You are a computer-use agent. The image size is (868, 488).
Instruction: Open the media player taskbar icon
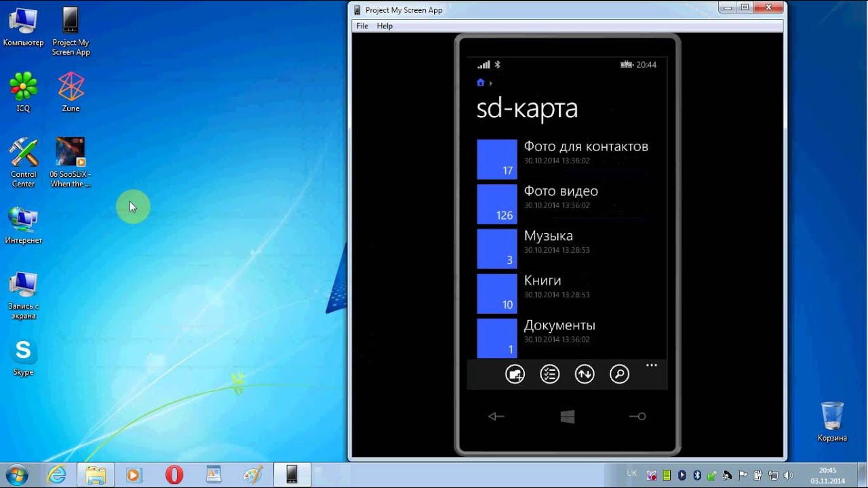(134, 475)
